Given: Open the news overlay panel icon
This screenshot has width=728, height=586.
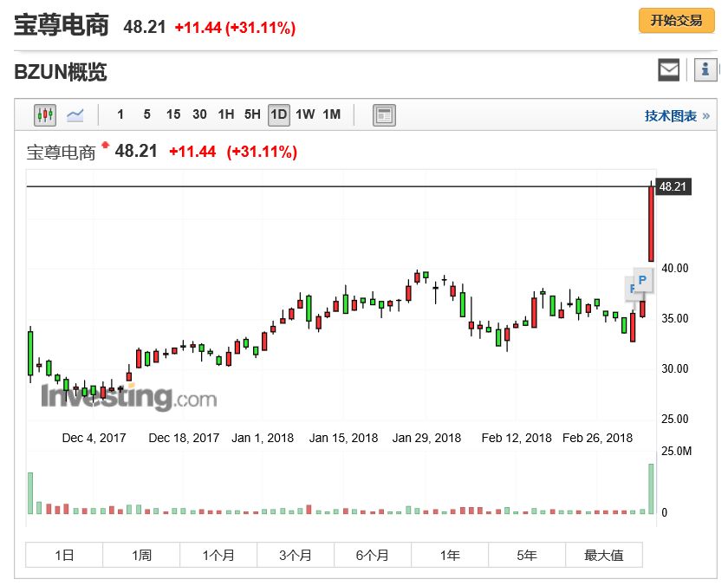Looking at the screenshot, I should coord(384,114).
